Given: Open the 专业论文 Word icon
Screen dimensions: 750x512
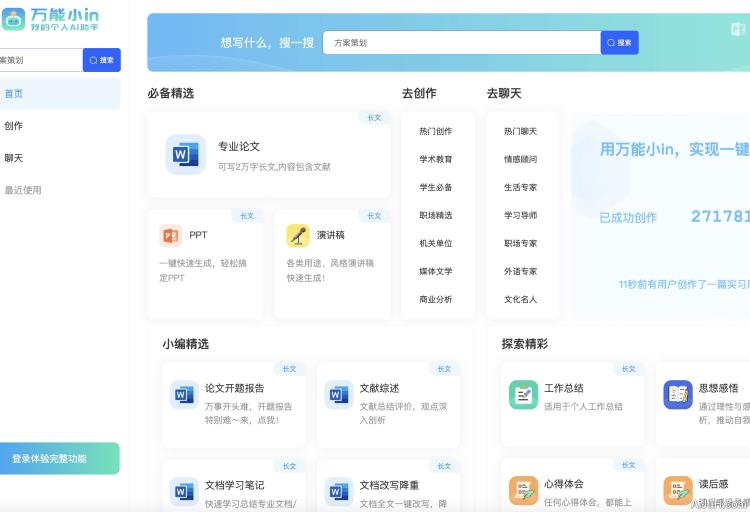Looking at the screenshot, I should [185, 154].
